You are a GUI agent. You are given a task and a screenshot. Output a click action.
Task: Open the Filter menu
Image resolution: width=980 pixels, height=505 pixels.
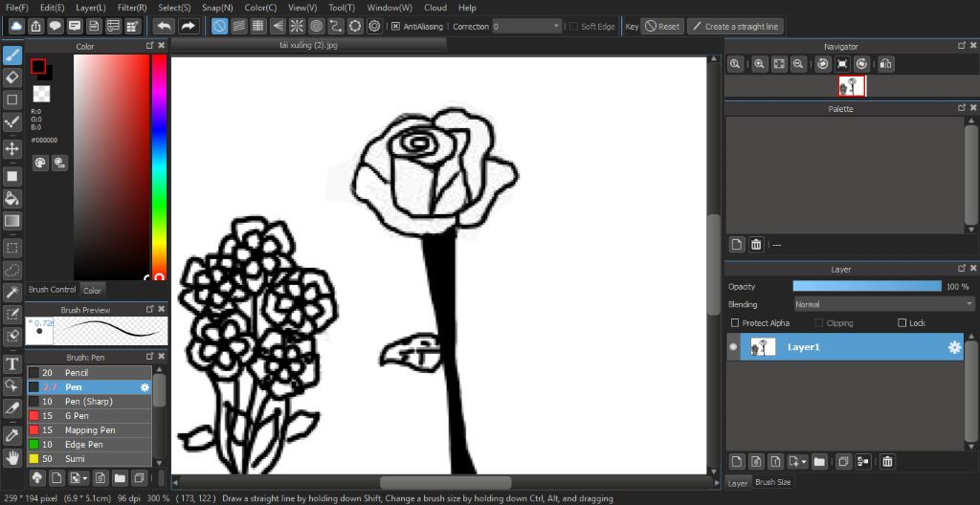click(x=132, y=8)
